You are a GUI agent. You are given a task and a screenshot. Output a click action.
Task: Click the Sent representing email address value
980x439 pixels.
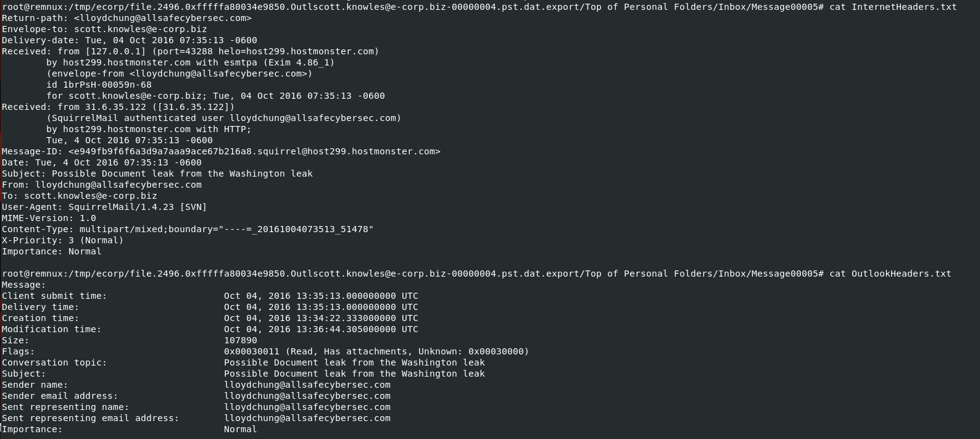tap(307, 418)
